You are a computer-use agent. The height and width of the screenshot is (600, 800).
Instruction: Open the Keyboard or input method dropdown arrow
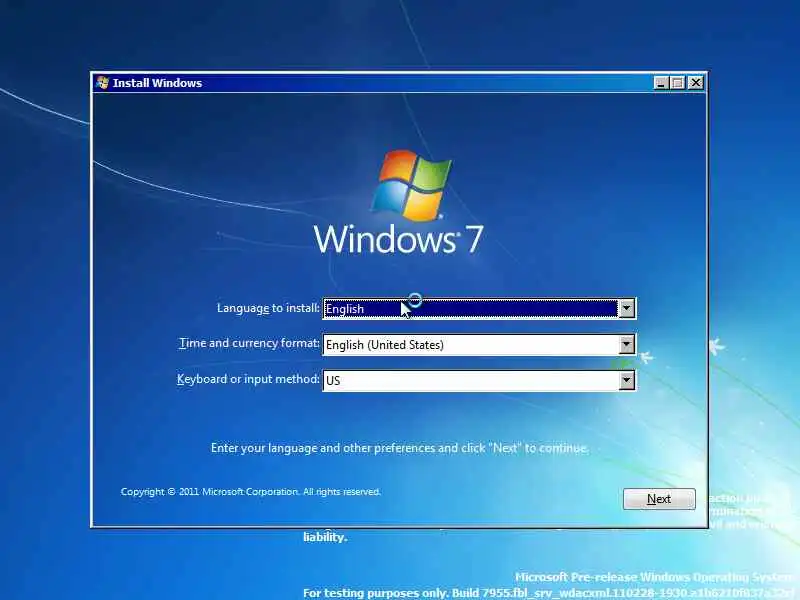pyautogui.click(x=626, y=380)
